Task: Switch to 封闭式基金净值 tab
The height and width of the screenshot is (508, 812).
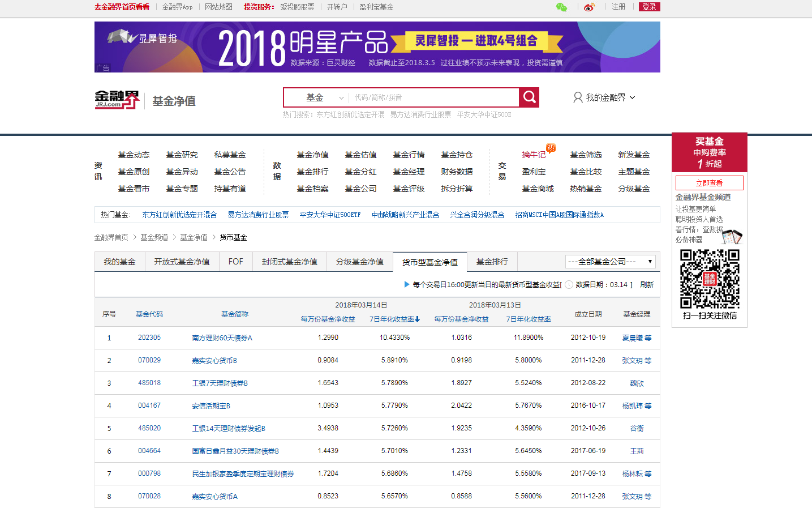Action: tap(289, 262)
